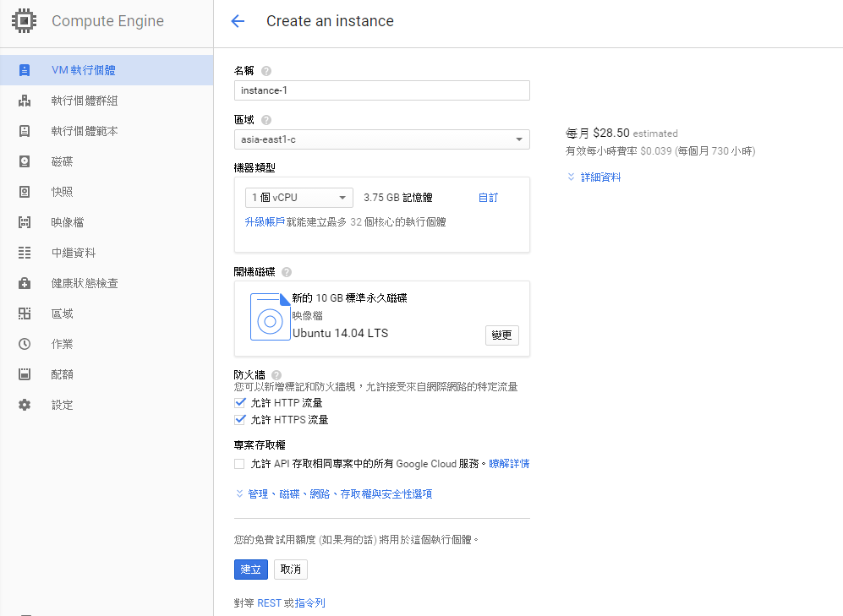The width and height of the screenshot is (843, 616).
Task: Open 配額 in the sidebar
Action: pyautogui.click(x=107, y=374)
